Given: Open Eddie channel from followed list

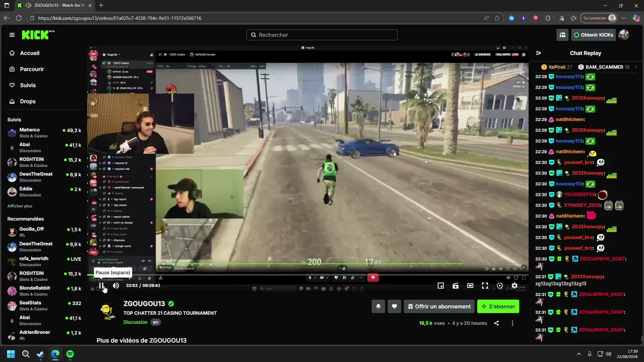Looking at the screenshot, I should click(x=44, y=192).
